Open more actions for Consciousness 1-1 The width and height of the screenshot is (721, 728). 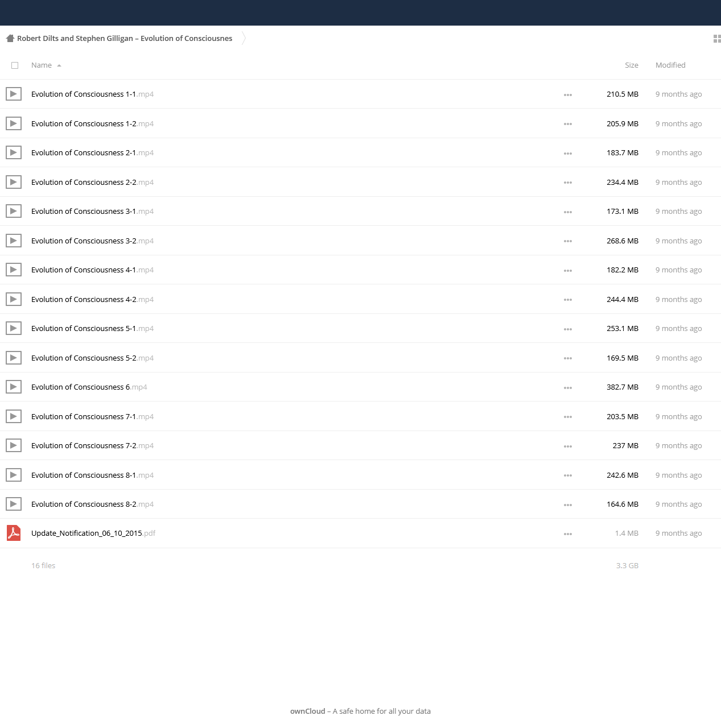coord(568,95)
